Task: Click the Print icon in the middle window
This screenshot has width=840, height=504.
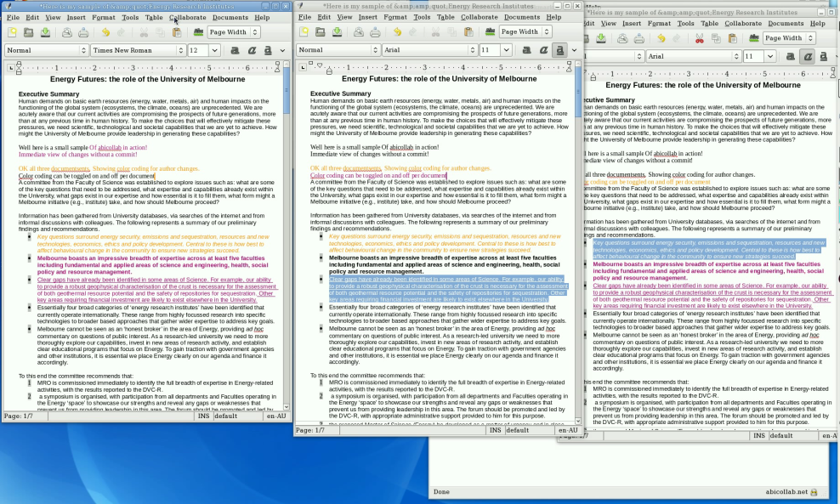Action: coord(375,31)
